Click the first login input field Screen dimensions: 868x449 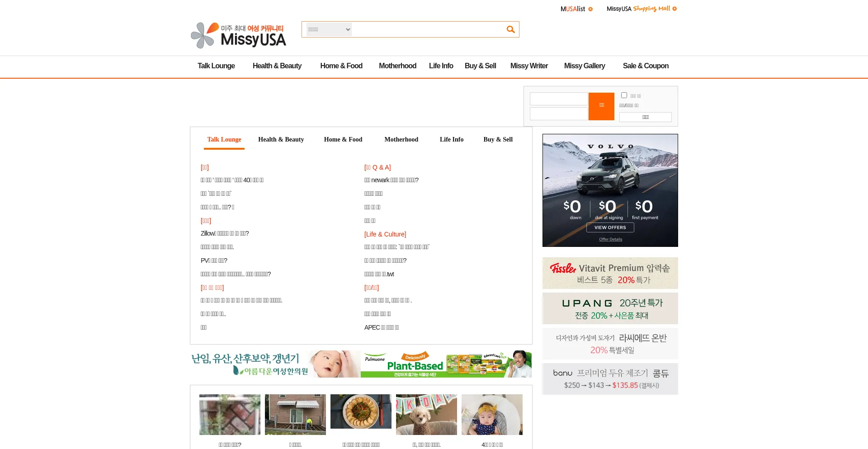point(559,99)
